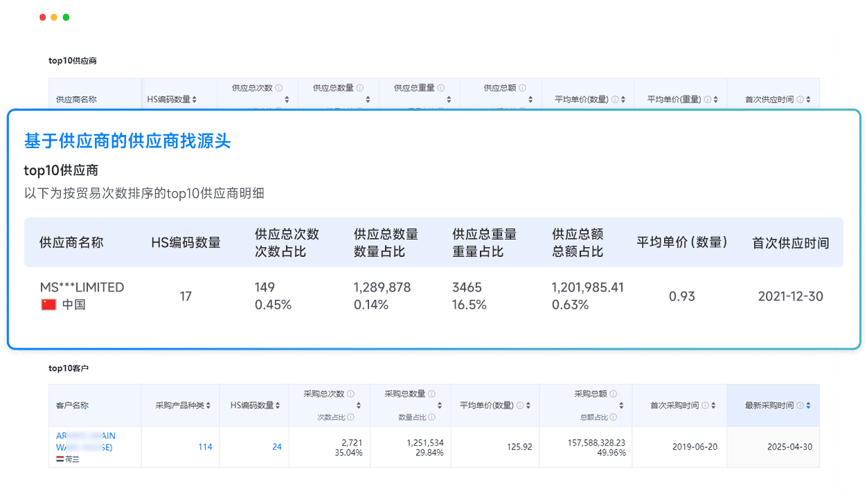Click the info icon beside 首次采购时间
867x504 pixels.
point(705,405)
